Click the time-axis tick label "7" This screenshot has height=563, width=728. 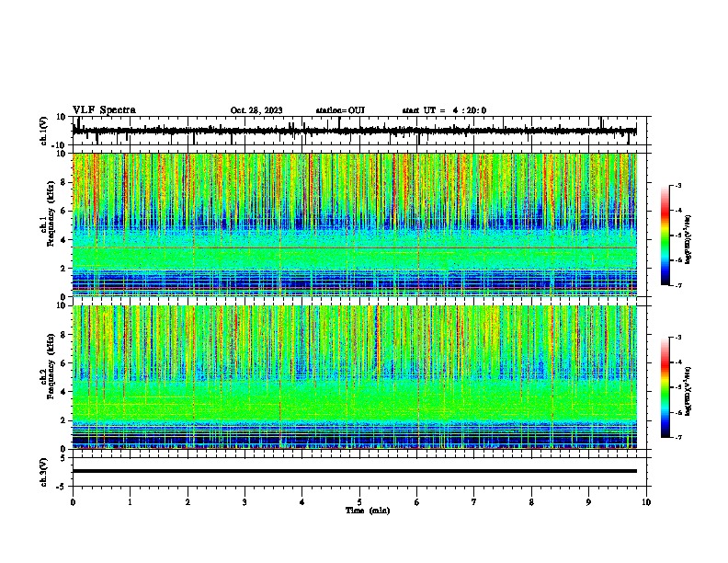tap(474, 502)
